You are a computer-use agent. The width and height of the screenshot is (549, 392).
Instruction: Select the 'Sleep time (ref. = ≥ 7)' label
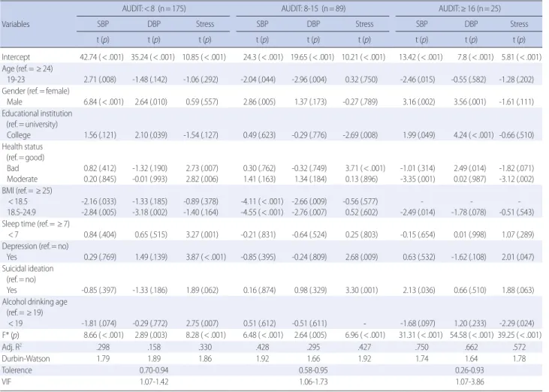pos(36,224)
